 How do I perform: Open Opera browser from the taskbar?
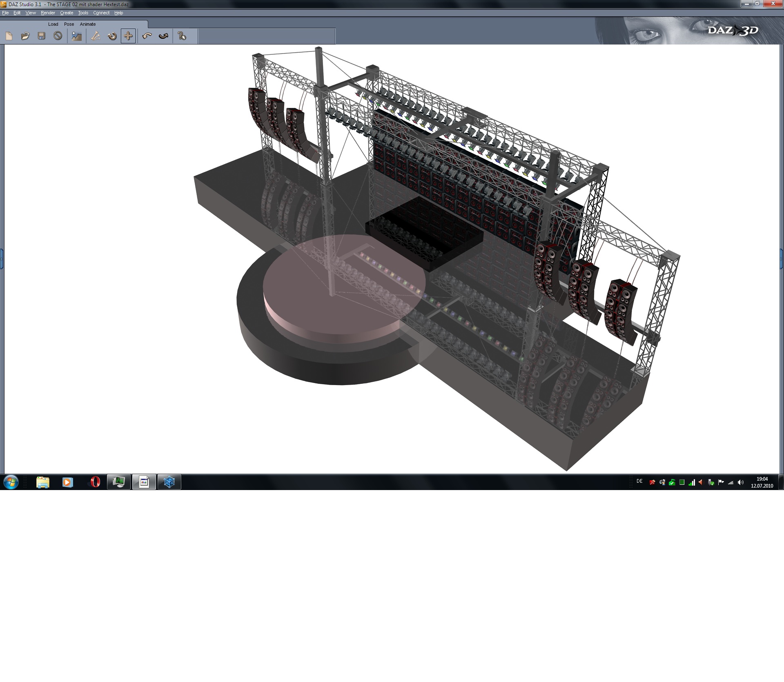tap(95, 482)
